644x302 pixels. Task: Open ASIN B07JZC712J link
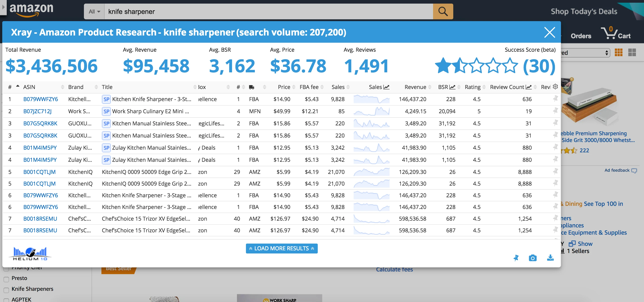tap(37, 111)
